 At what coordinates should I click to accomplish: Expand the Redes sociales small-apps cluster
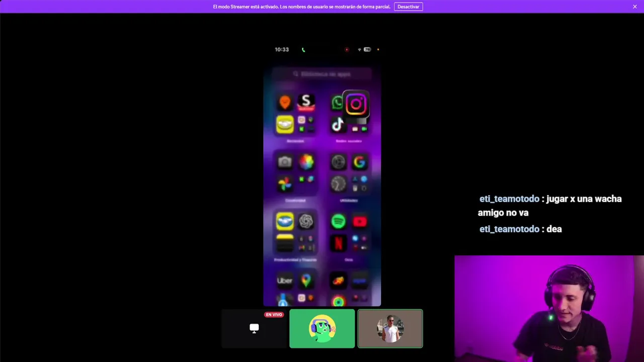click(359, 128)
